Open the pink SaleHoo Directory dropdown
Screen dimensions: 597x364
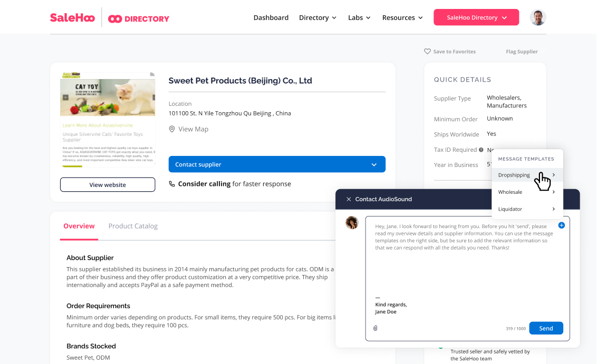[476, 17]
